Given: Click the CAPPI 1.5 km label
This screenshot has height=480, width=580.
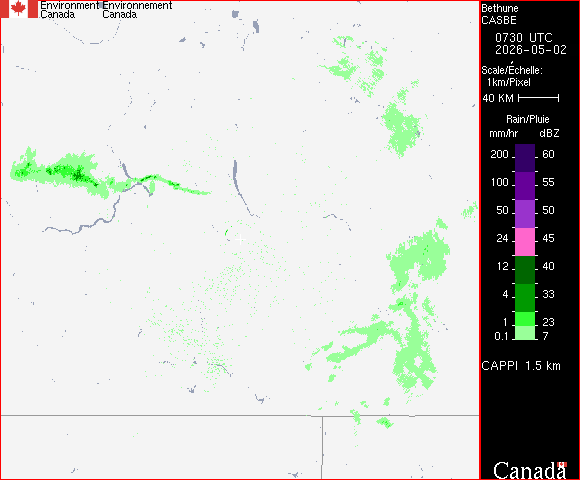Looking at the screenshot, I should [521, 366].
